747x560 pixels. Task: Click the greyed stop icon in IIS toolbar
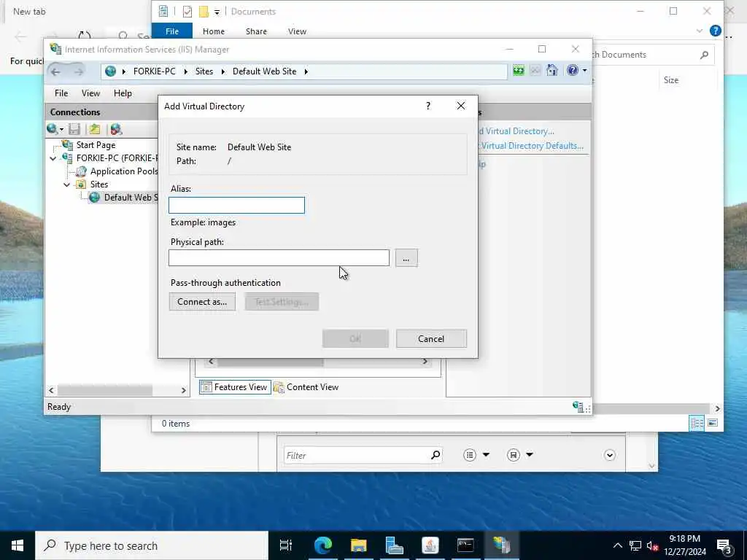[x=535, y=71]
